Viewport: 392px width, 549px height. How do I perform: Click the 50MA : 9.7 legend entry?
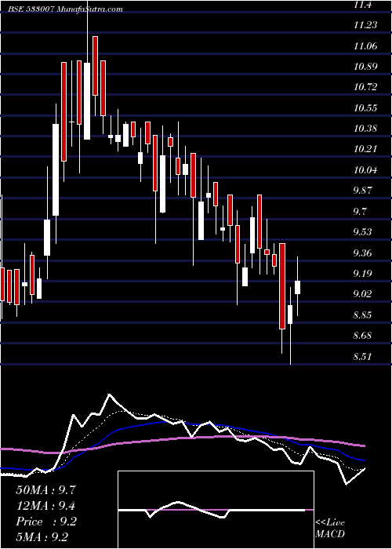tap(45, 490)
